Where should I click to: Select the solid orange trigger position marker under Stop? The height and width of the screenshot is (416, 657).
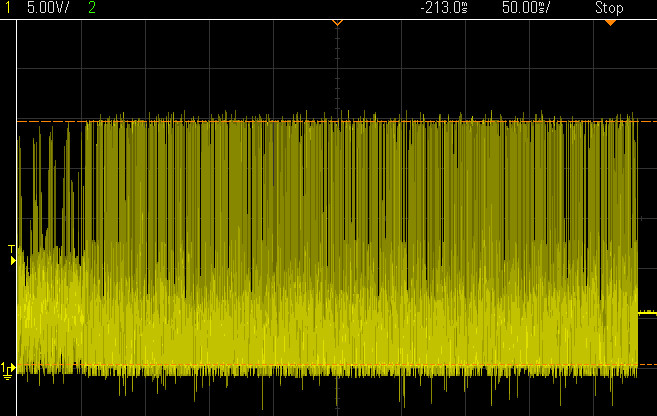click(610, 23)
